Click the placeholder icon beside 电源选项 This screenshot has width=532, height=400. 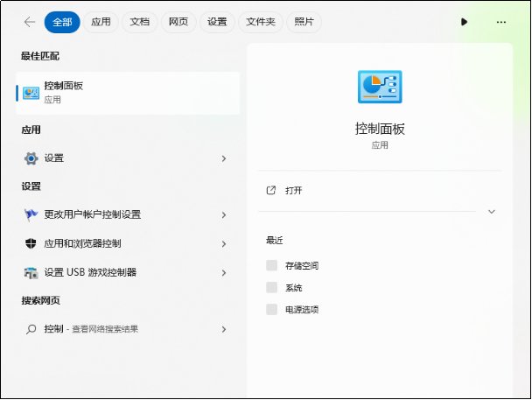coord(271,310)
